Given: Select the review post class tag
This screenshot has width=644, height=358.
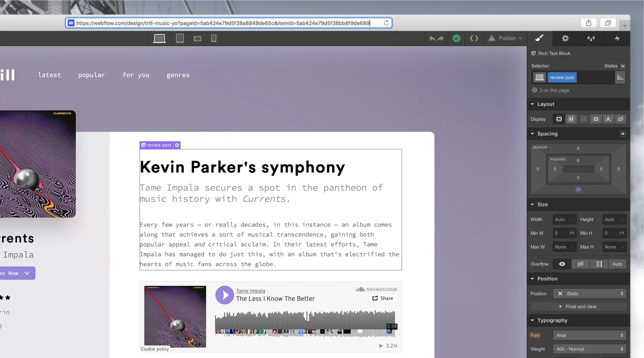Looking at the screenshot, I should 562,77.
